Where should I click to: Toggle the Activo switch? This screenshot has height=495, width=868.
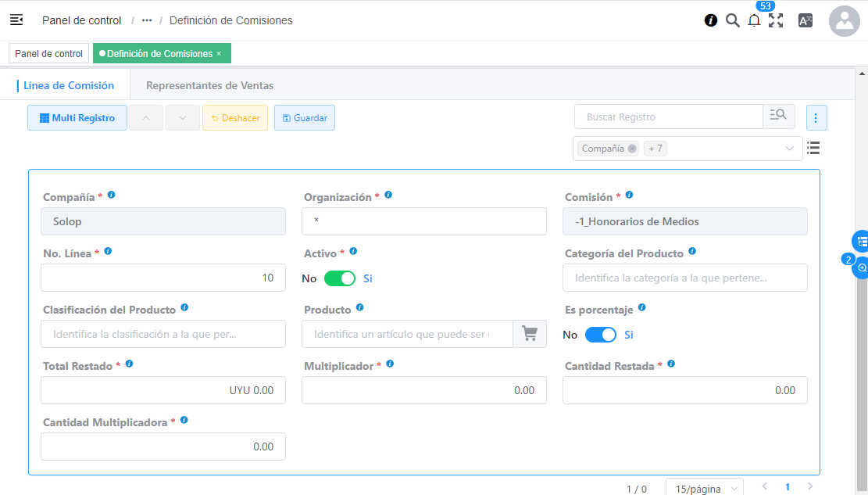pyautogui.click(x=340, y=278)
